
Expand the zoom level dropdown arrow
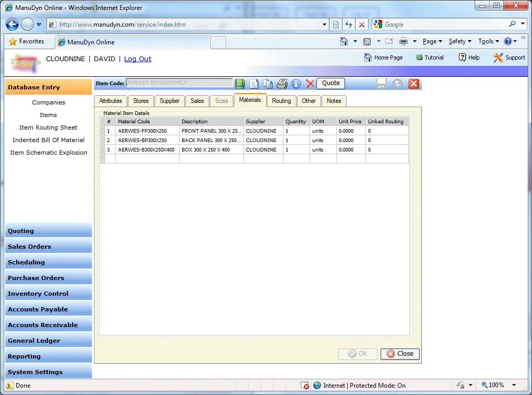(x=514, y=385)
